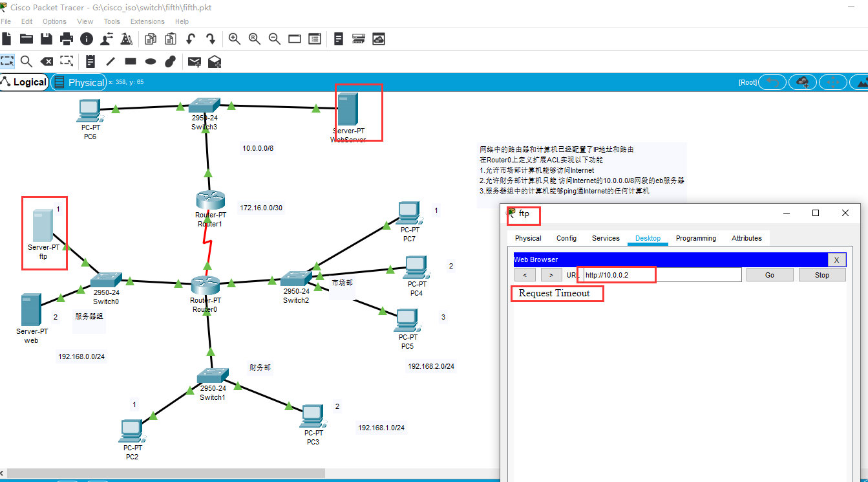Zoom out of the workspace
This screenshot has height=482, width=868.
[x=275, y=39]
